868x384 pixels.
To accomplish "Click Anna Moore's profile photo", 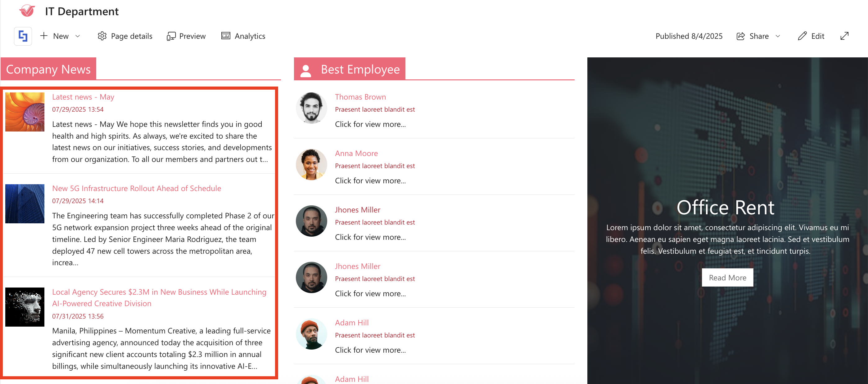I will click(311, 165).
